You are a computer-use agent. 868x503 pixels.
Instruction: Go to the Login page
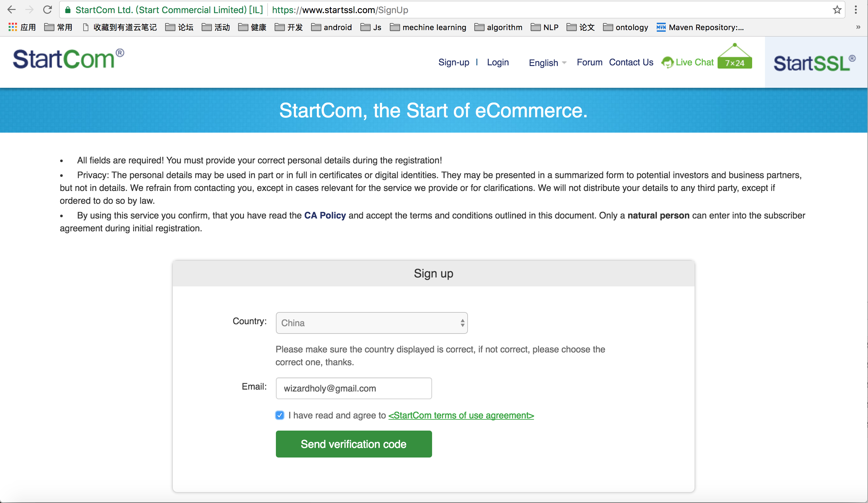coord(498,62)
